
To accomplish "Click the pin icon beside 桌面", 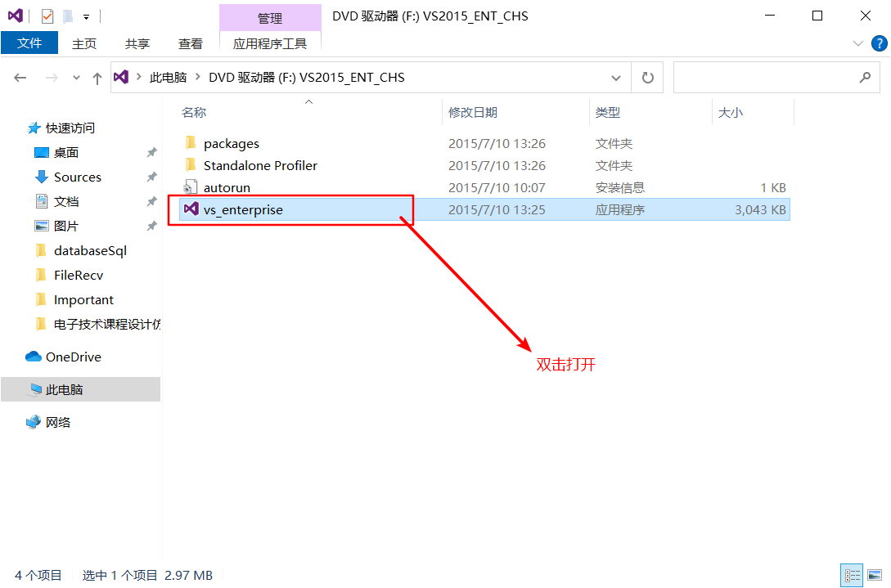I will [x=151, y=152].
